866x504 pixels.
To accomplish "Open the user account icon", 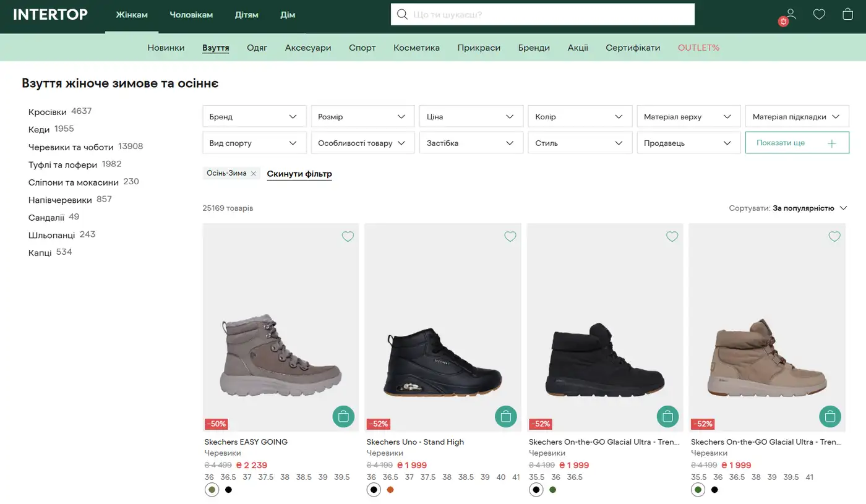I will click(x=791, y=14).
